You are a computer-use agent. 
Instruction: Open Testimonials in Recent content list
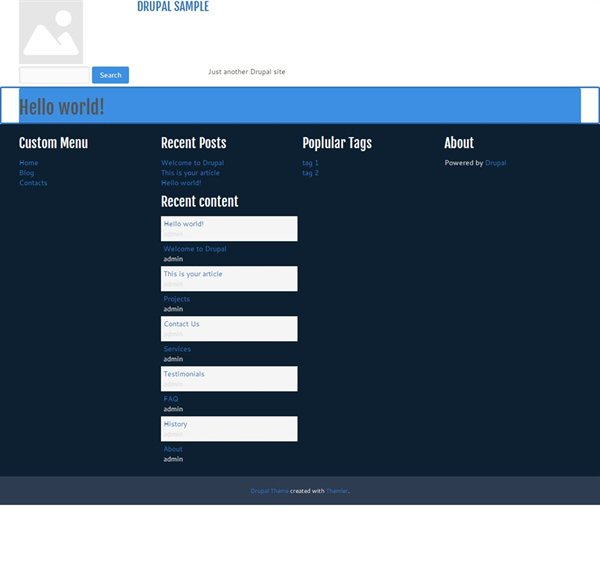click(x=183, y=374)
